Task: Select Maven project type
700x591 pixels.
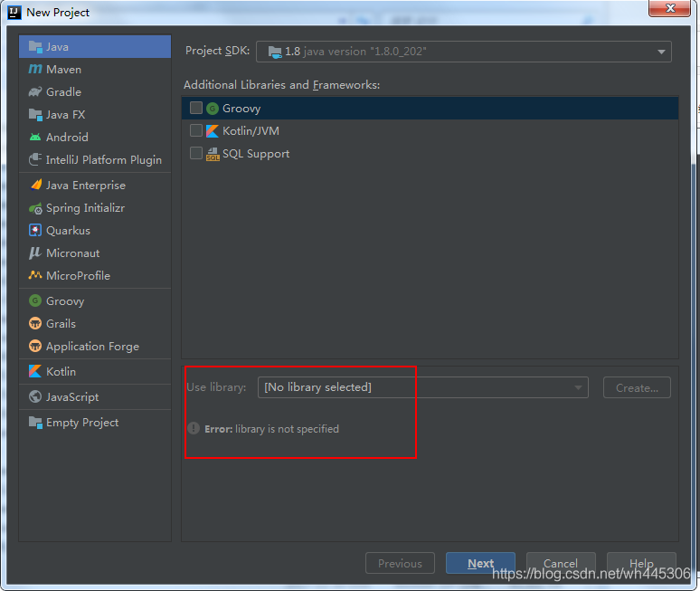Action: [x=95, y=70]
